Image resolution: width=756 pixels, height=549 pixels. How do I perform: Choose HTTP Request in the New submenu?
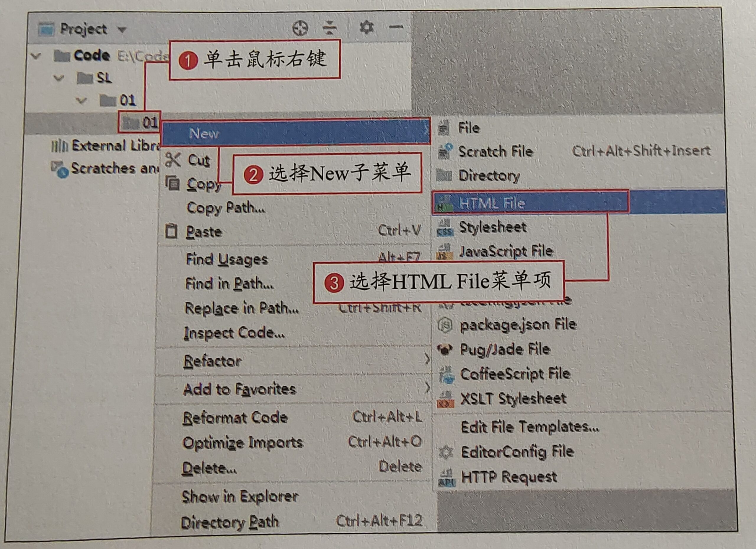click(509, 477)
